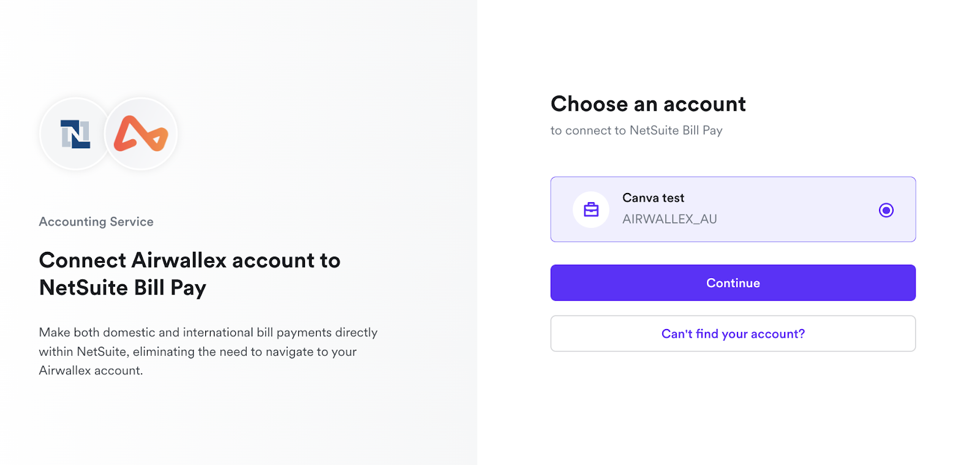Click the word "Connect" in the left heading

click(83, 260)
